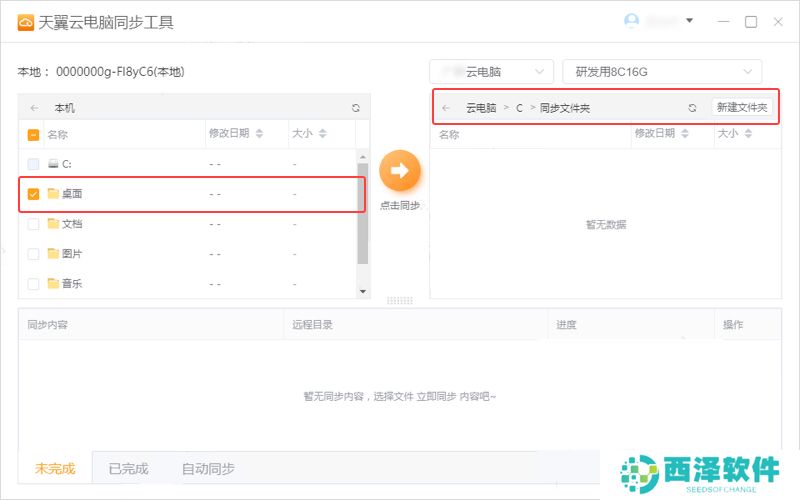Open the user avatar icon
Screen dimensions: 800x500
click(x=631, y=21)
